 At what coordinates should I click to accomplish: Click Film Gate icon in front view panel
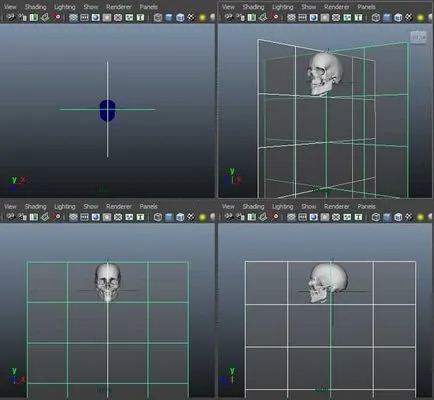[85, 217]
